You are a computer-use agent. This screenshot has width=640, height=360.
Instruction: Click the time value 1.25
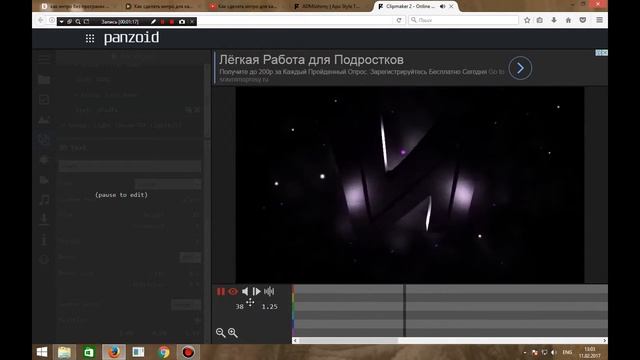click(x=270, y=307)
